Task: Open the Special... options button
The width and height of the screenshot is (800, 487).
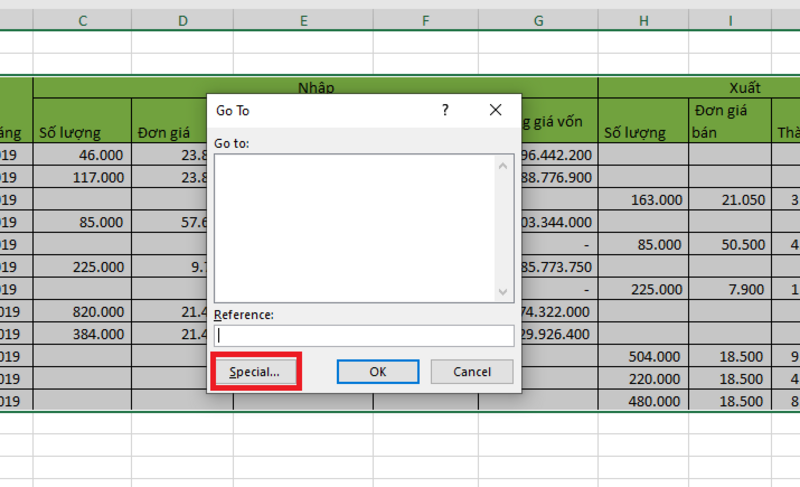Action: point(255,371)
